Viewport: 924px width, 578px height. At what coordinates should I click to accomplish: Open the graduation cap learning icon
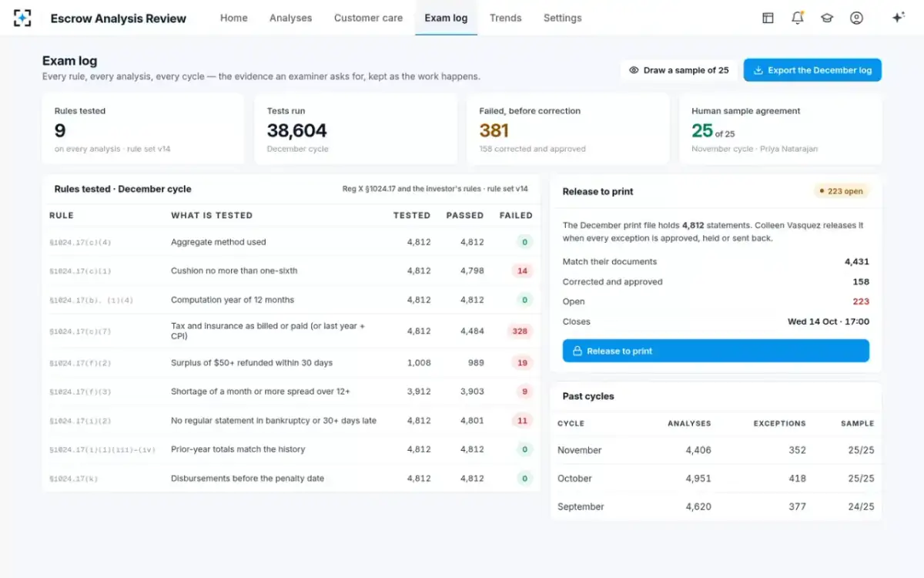(x=827, y=18)
